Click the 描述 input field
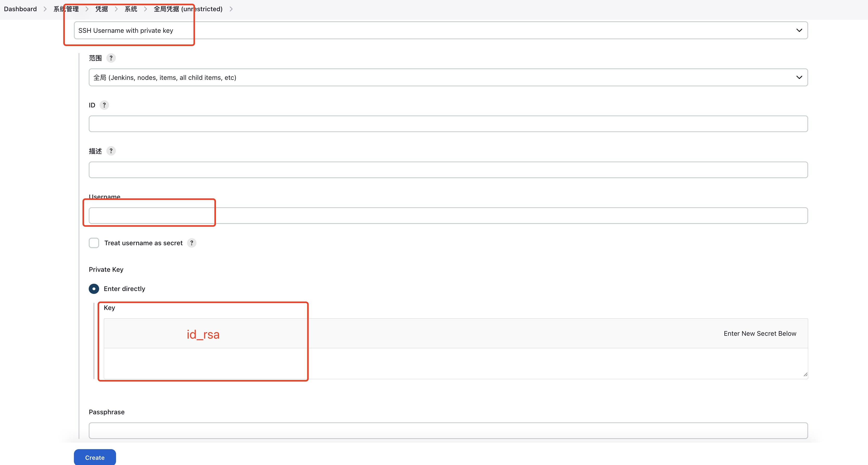Viewport: 868px width, 465px height. 448,170
